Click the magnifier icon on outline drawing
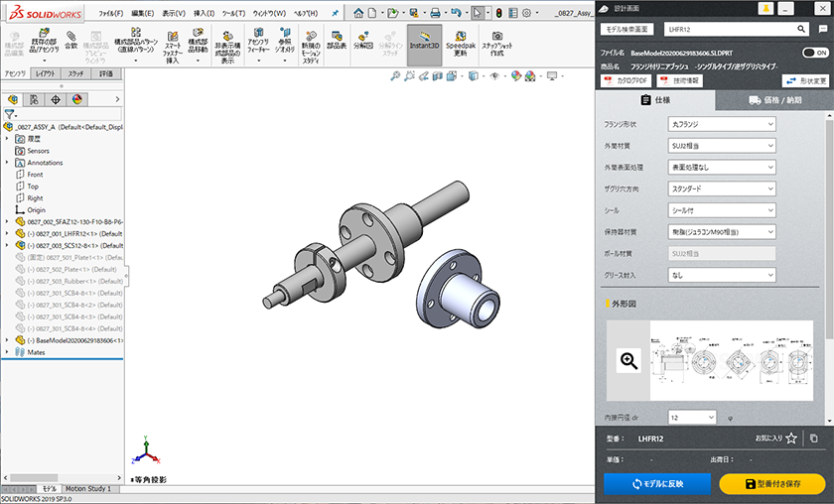The width and height of the screenshot is (834, 504). [628, 361]
